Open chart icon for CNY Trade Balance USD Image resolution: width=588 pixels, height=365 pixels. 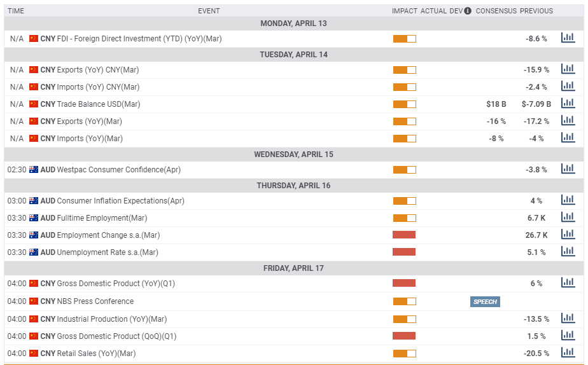tap(568, 104)
